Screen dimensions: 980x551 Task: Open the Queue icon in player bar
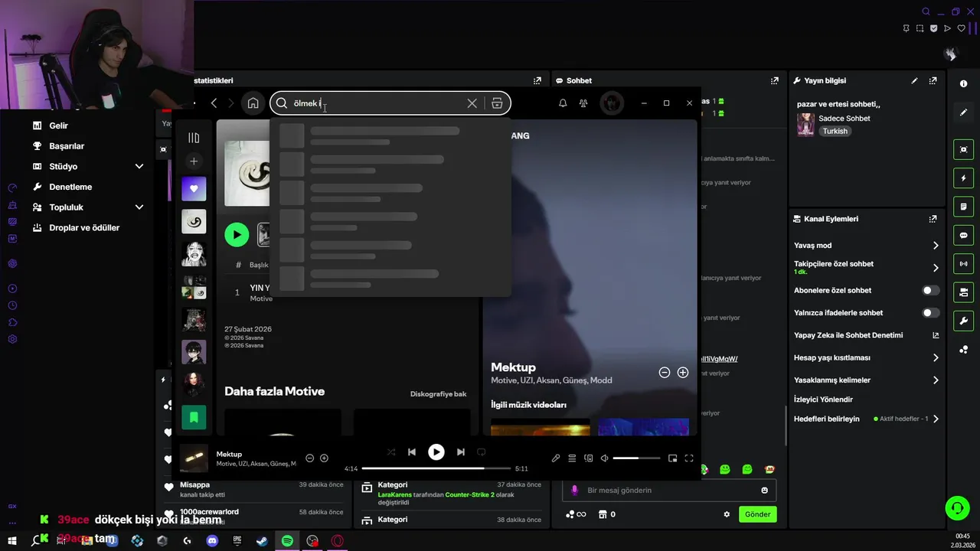click(572, 458)
